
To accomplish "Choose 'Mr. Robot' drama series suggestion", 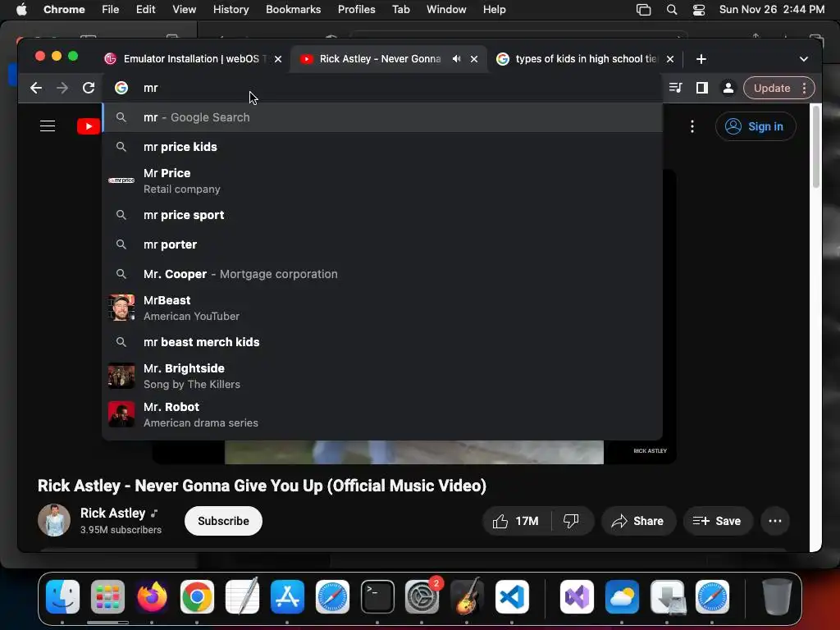I will 382,414.
